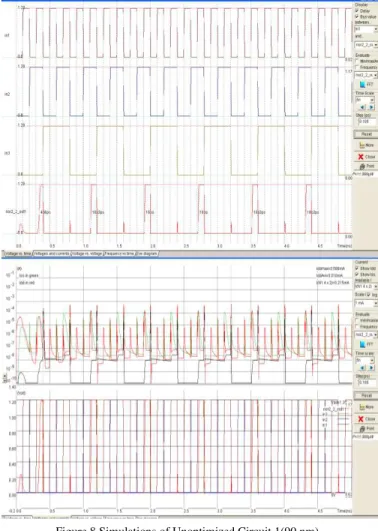Viewport: 378px width, 531px height.
Task: Click the in2 waveform label
Action: tap(7, 94)
